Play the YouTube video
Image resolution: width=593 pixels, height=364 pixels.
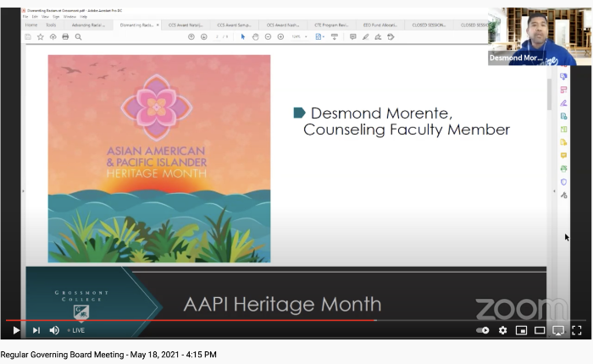pos(15,330)
